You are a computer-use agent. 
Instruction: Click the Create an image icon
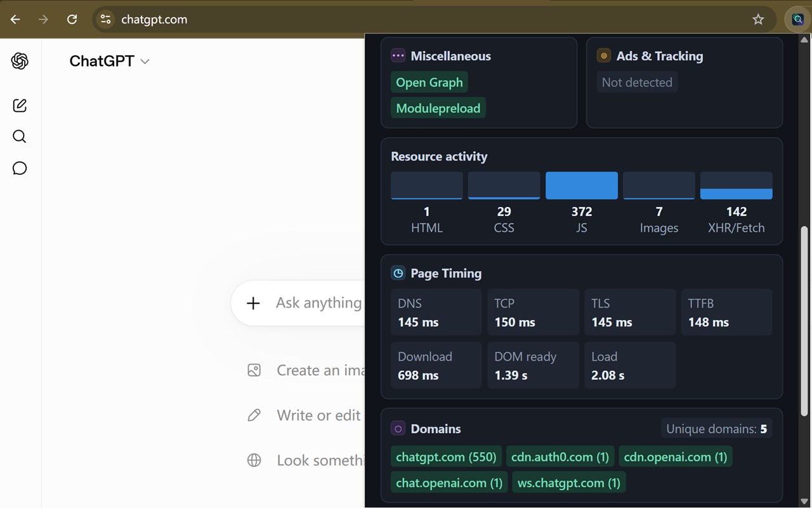pyautogui.click(x=254, y=370)
